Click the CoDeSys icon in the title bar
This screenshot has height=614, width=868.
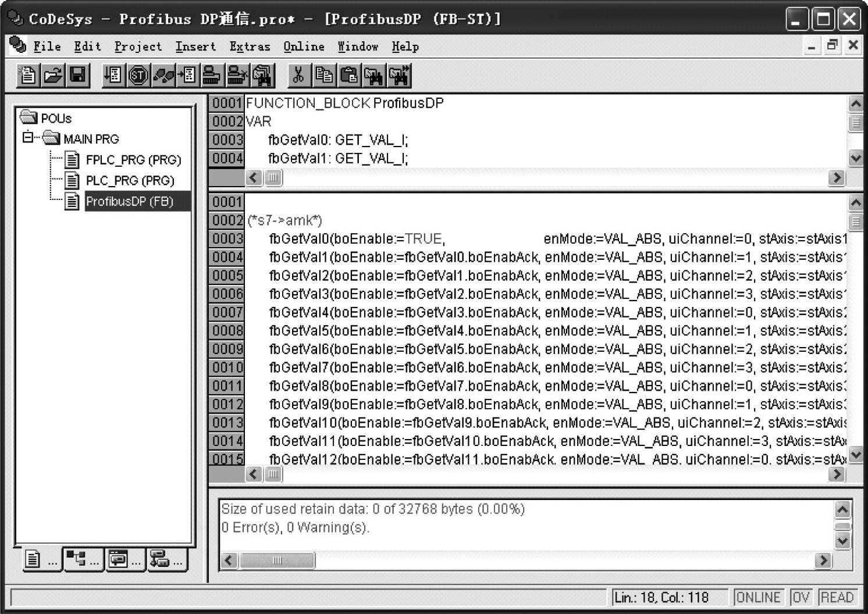[15, 18]
